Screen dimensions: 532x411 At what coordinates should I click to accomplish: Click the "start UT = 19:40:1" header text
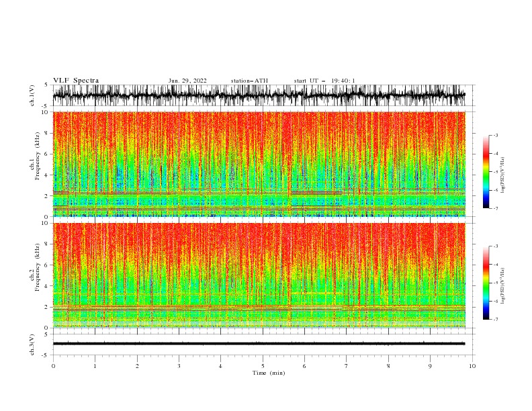[324, 81]
